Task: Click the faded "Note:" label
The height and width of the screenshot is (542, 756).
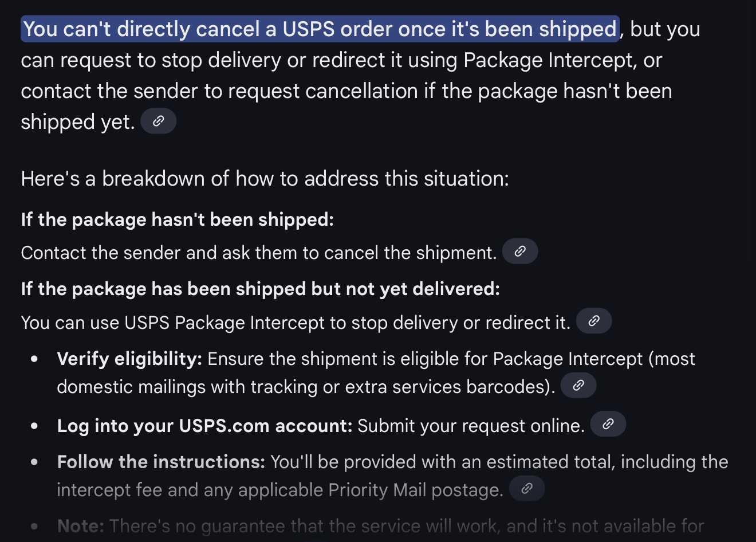Action: click(80, 526)
